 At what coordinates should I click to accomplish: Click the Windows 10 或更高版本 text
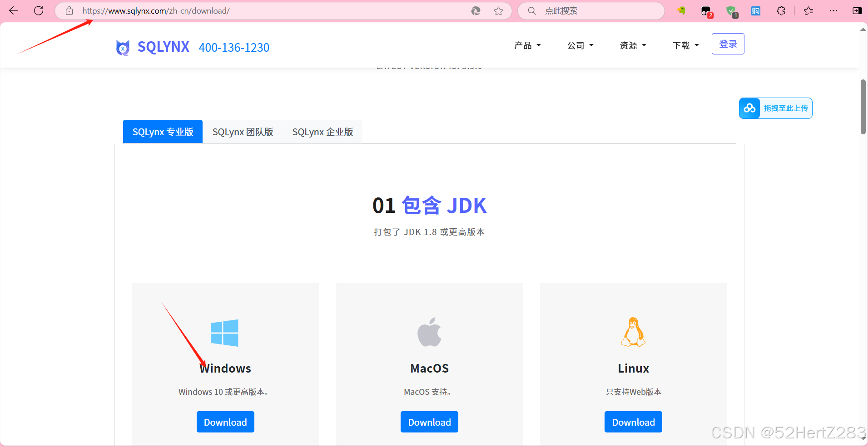pyautogui.click(x=223, y=392)
